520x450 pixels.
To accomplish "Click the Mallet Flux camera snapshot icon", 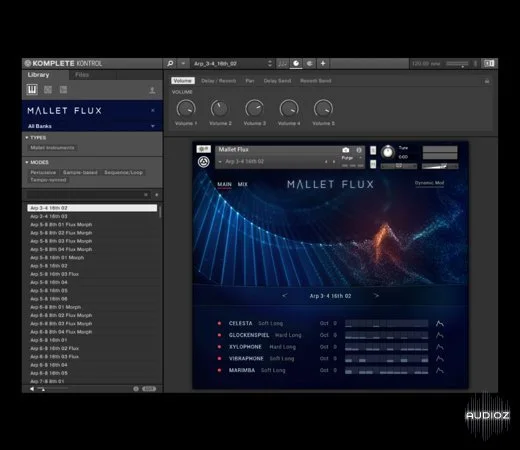I will pos(346,150).
